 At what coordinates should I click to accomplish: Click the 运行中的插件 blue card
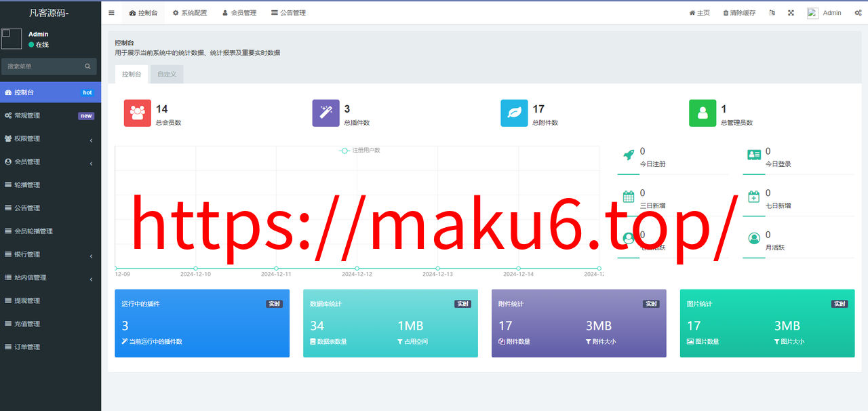(x=202, y=324)
